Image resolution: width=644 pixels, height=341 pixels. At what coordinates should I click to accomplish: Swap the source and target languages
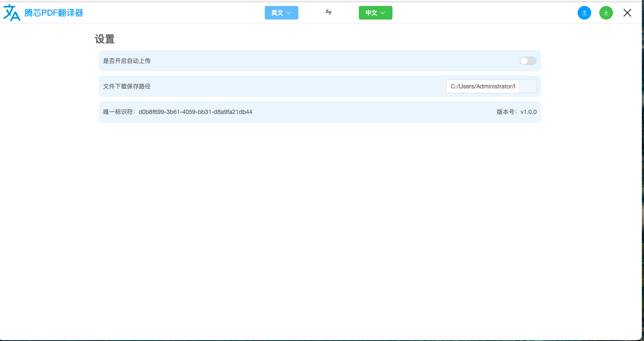coord(329,12)
